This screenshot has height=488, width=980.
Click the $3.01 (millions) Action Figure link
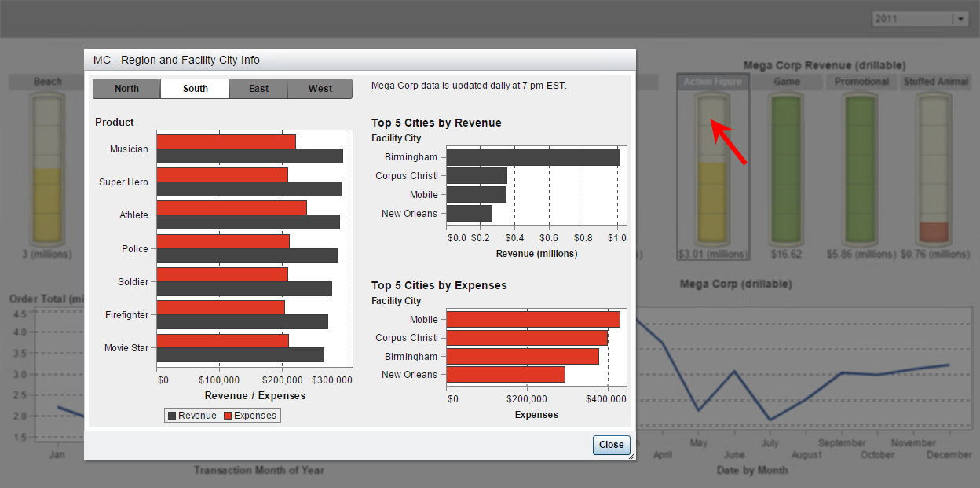point(712,255)
